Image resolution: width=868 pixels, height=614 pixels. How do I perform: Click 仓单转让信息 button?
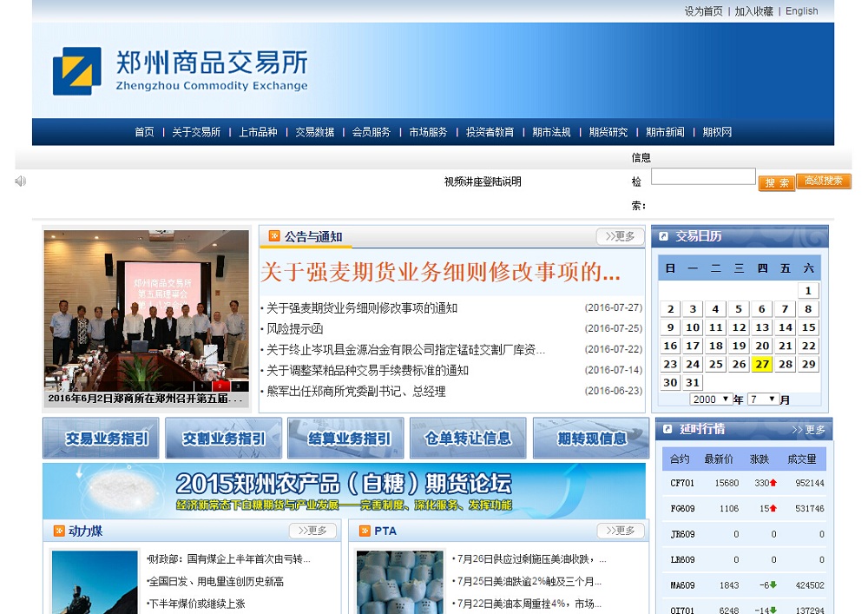(x=469, y=439)
